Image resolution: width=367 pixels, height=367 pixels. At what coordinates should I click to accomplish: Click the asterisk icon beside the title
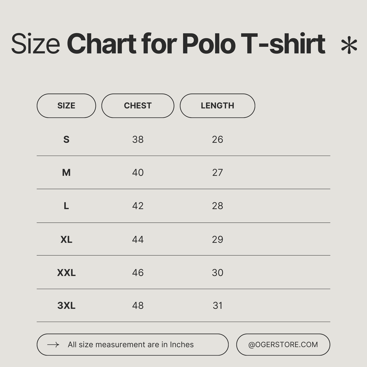[x=349, y=46]
